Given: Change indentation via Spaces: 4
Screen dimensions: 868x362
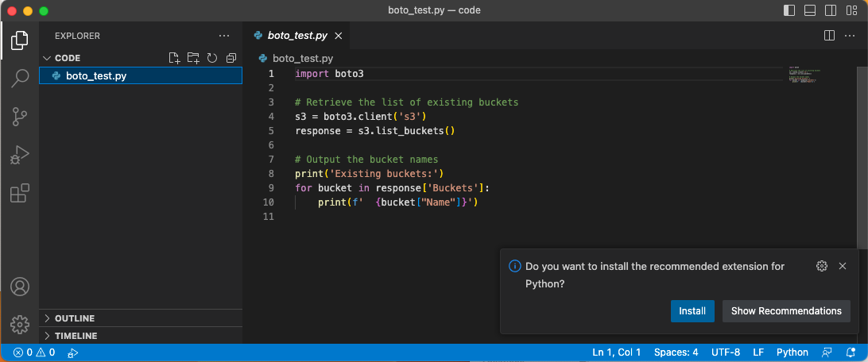Looking at the screenshot, I should [676, 352].
